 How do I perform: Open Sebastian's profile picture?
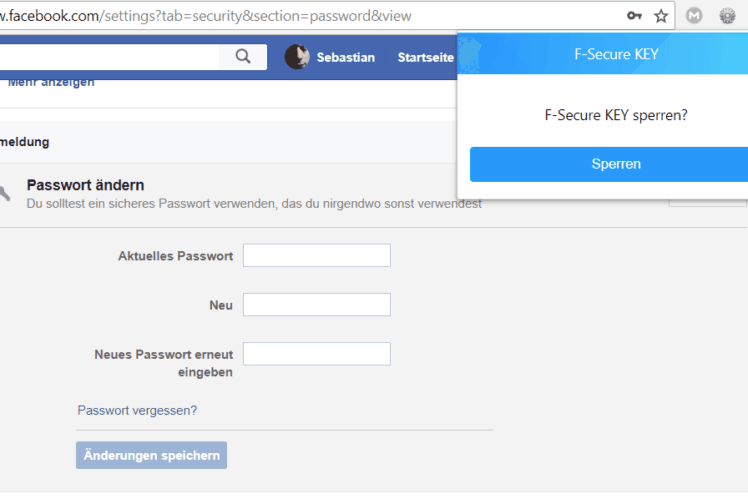[297, 57]
